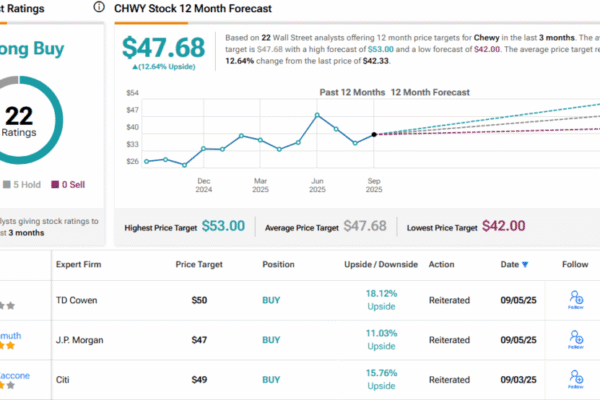Click the $49 price target cell

pyautogui.click(x=199, y=380)
